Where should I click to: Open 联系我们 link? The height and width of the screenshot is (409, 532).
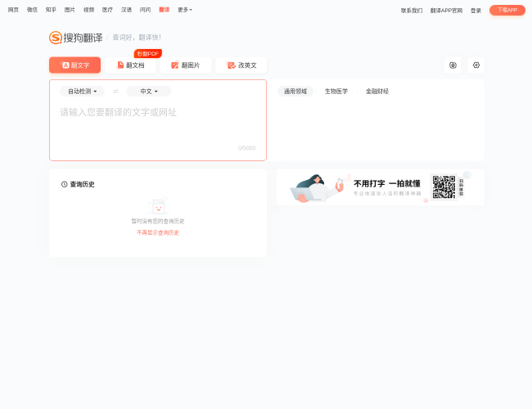pos(412,11)
